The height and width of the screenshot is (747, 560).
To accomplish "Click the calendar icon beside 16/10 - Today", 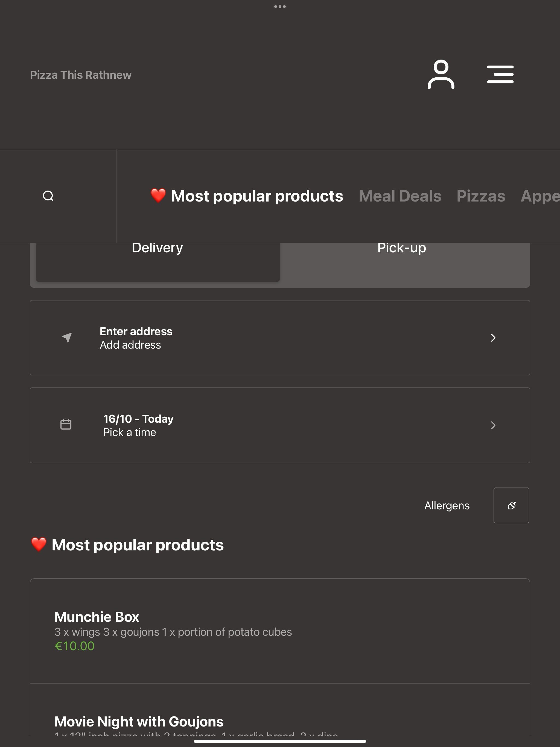I will (x=66, y=424).
